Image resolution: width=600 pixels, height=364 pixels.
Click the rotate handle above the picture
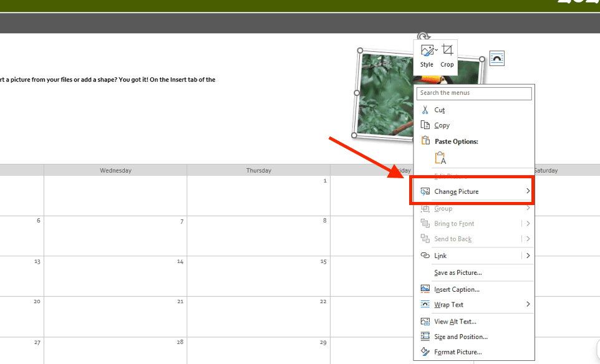tap(423, 36)
